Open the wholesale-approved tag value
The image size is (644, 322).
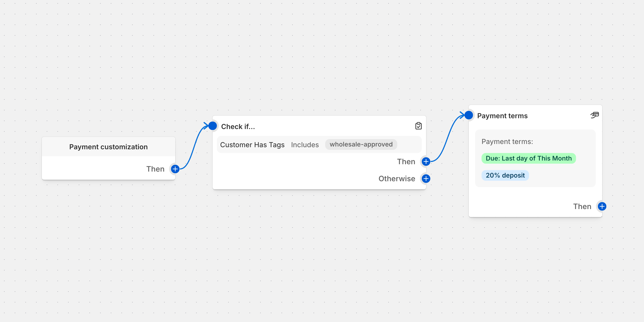point(361,144)
